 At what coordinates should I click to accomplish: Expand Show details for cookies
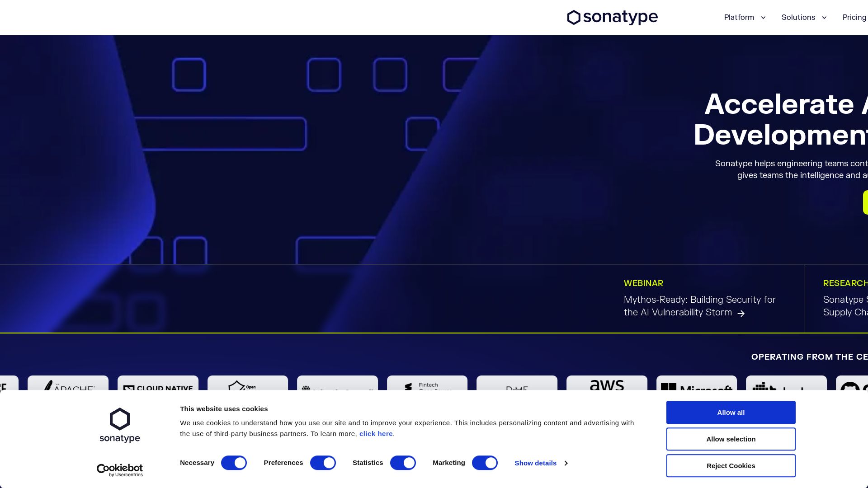[541, 463]
